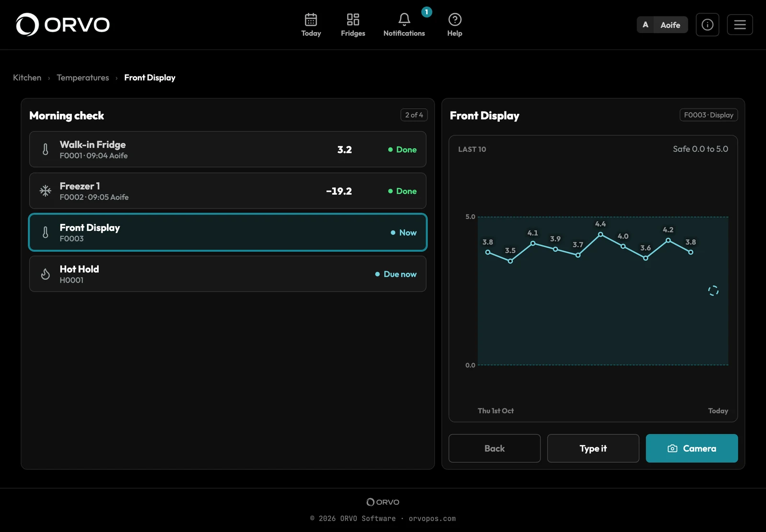The image size is (766, 532).
Task: Click the Today axis label on chart
Action: click(x=718, y=410)
